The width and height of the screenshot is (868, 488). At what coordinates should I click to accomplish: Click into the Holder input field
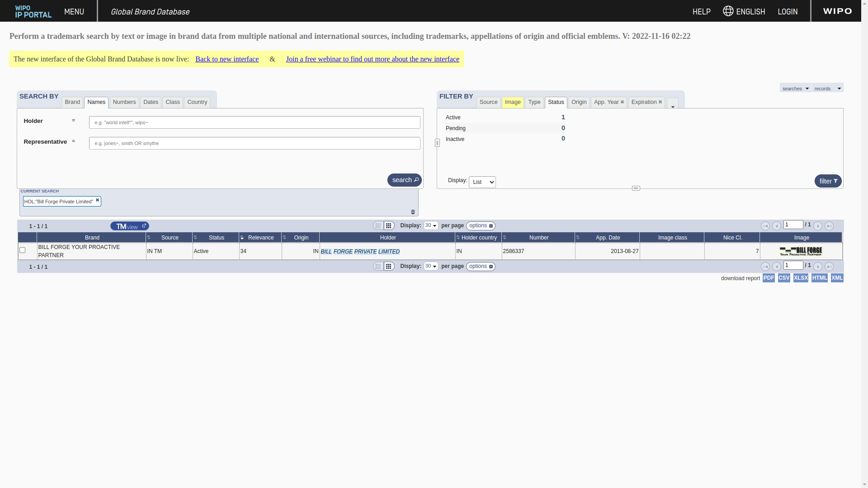click(x=255, y=122)
